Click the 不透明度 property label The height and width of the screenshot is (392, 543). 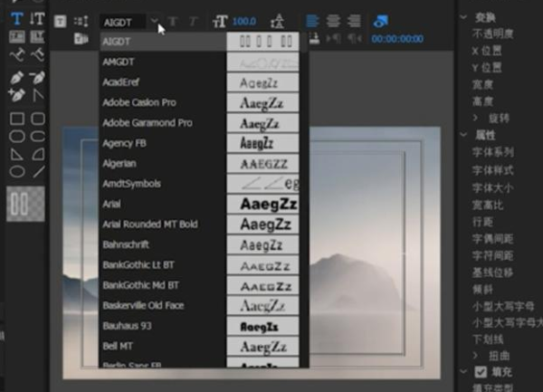point(493,33)
